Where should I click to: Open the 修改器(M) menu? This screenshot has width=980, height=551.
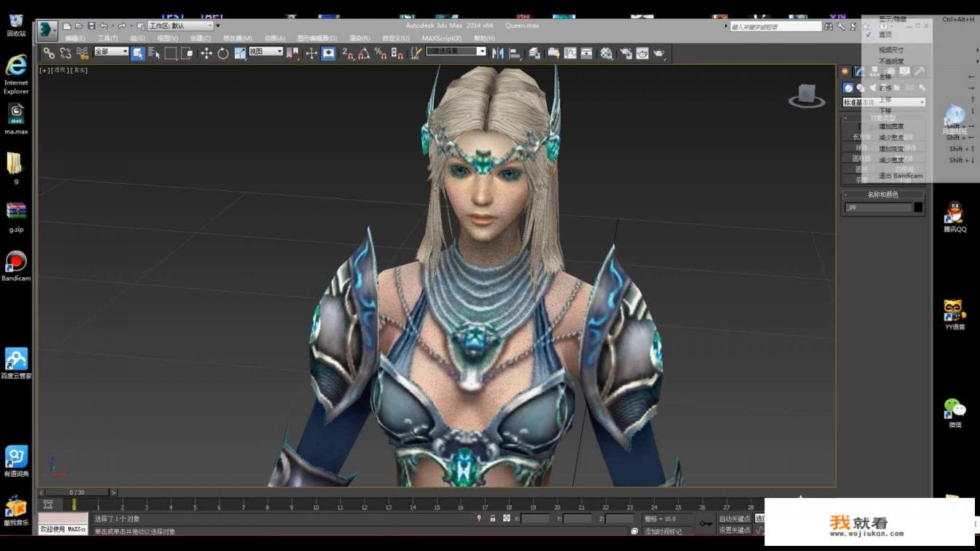pyautogui.click(x=238, y=39)
